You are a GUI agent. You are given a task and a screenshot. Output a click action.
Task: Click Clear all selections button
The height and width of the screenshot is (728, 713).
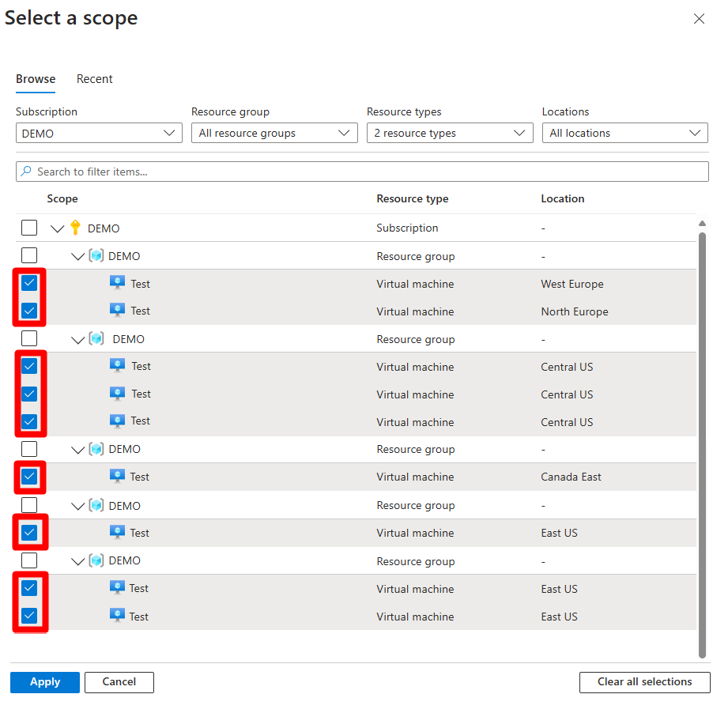pyautogui.click(x=645, y=682)
